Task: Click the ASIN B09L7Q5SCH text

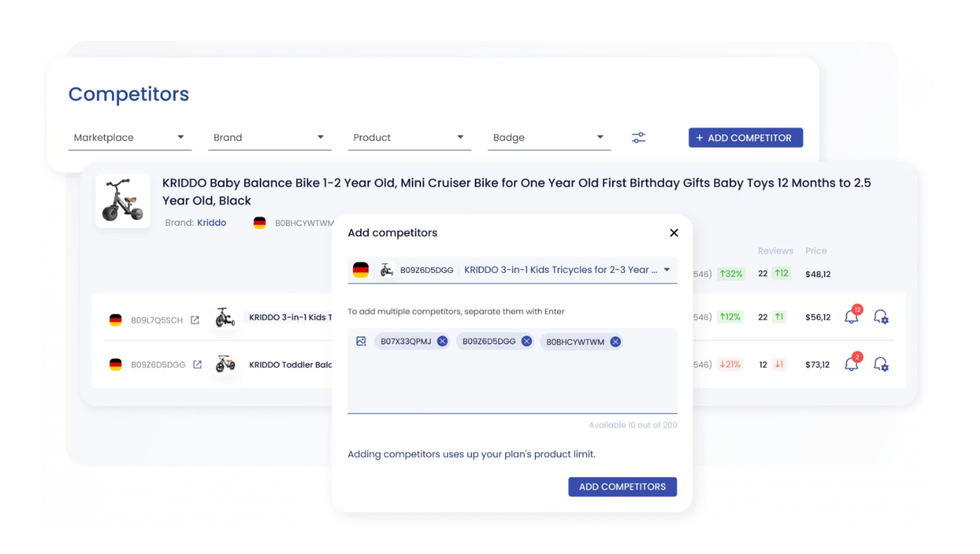Action: click(x=157, y=320)
